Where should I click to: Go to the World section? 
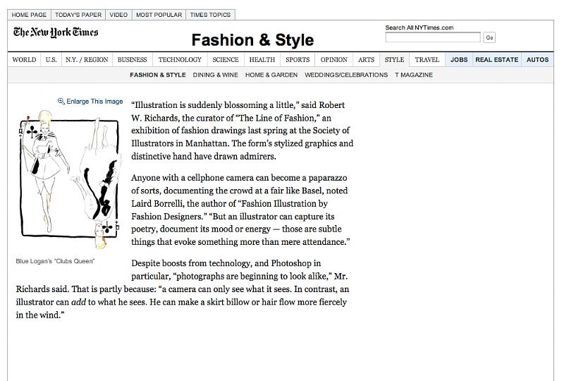pos(24,60)
